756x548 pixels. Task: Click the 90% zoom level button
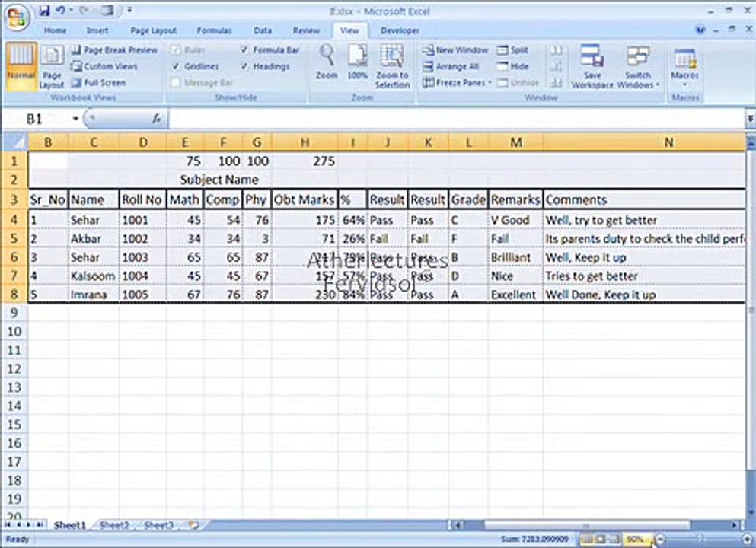point(635,539)
